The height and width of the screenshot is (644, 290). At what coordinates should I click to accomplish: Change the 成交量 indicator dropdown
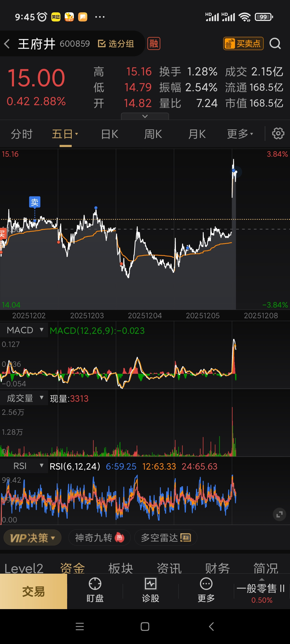point(25,398)
